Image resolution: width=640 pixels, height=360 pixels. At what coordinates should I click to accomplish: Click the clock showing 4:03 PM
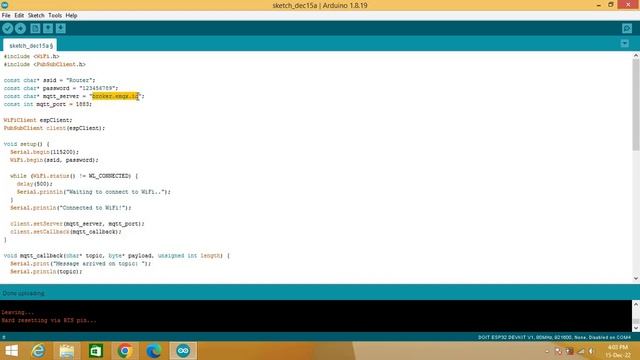click(x=618, y=347)
